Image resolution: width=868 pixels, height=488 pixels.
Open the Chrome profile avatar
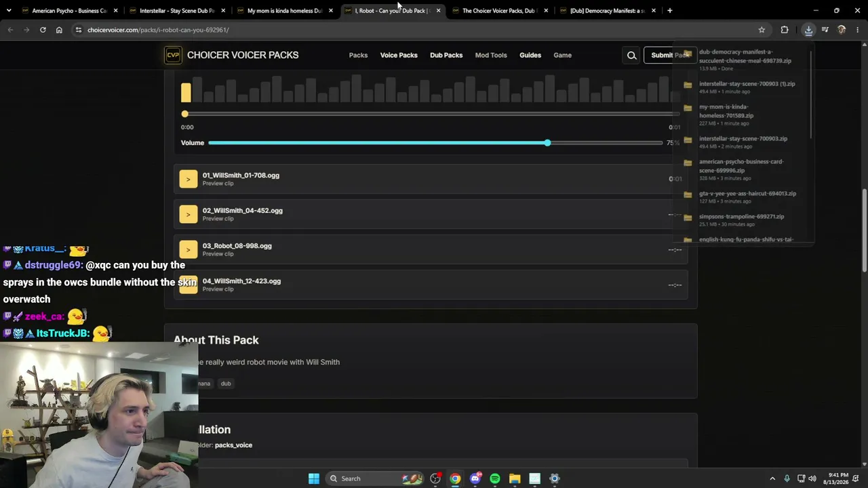pyautogui.click(x=842, y=30)
